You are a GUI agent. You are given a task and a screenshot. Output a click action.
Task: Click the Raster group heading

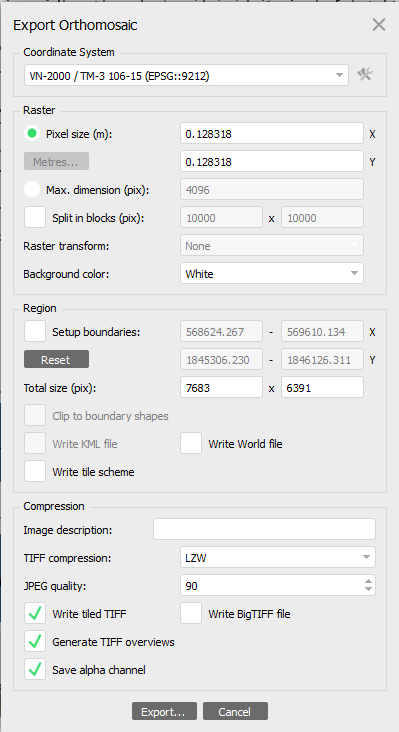pyautogui.click(x=39, y=110)
